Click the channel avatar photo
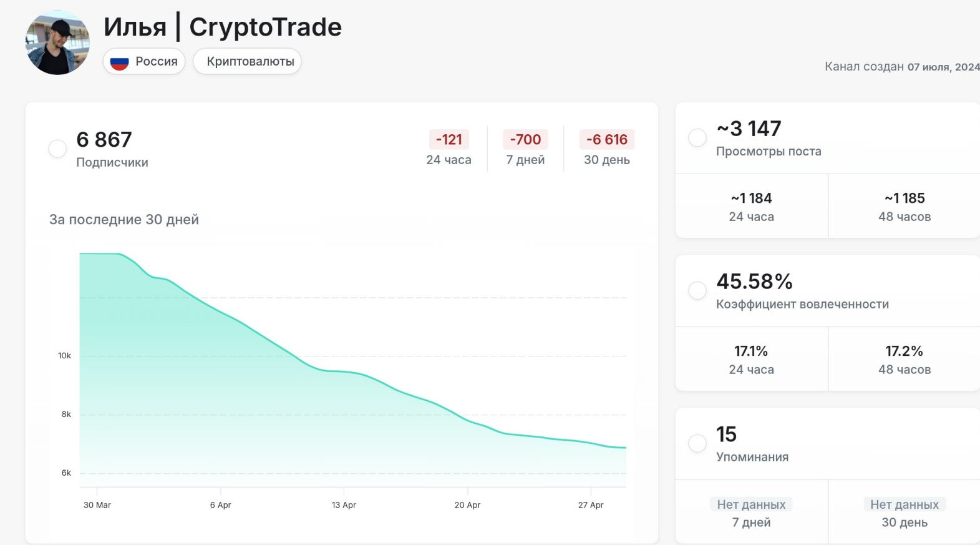Viewport: 980px width, 545px height. 57,43
